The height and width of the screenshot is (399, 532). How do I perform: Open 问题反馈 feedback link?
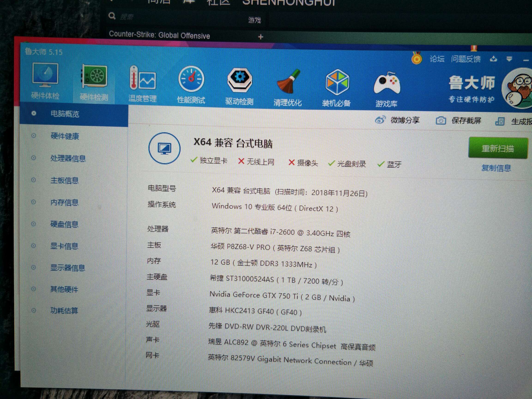tap(466, 59)
